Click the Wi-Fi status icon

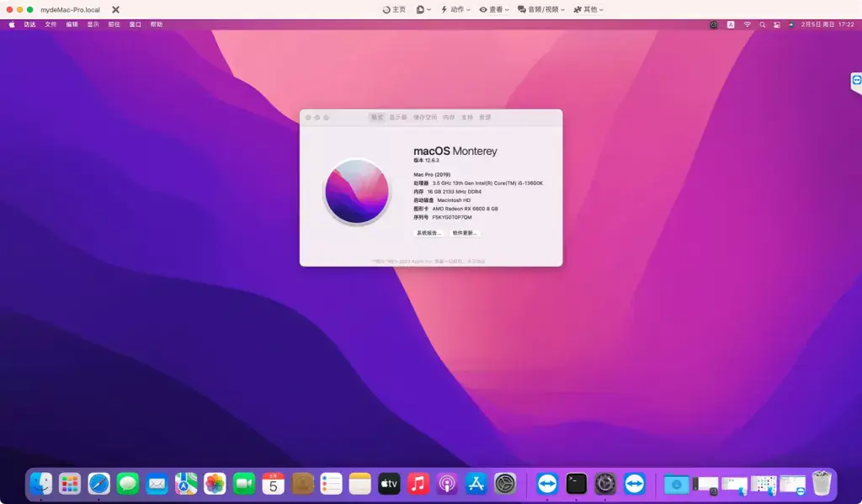(x=748, y=24)
